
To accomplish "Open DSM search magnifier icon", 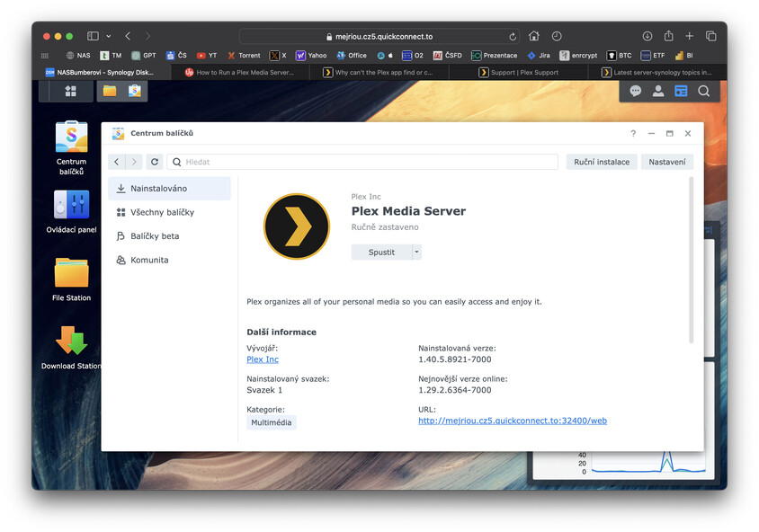I will [704, 91].
